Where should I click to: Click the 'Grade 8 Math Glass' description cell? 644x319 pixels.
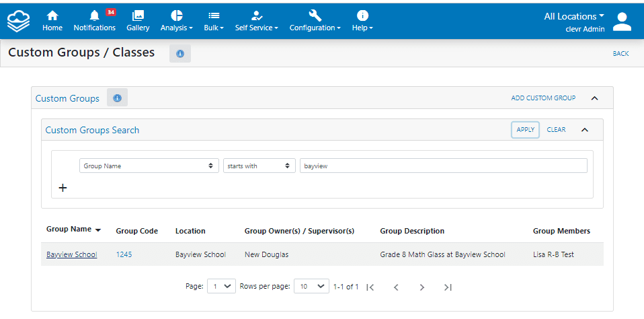click(x=442, y=254)
